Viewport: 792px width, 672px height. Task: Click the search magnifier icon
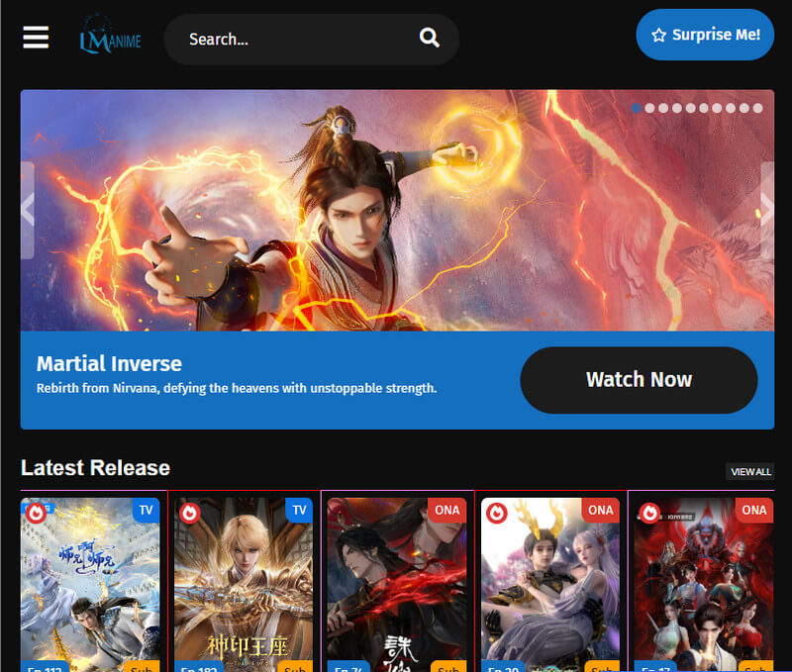pos(429,38)
